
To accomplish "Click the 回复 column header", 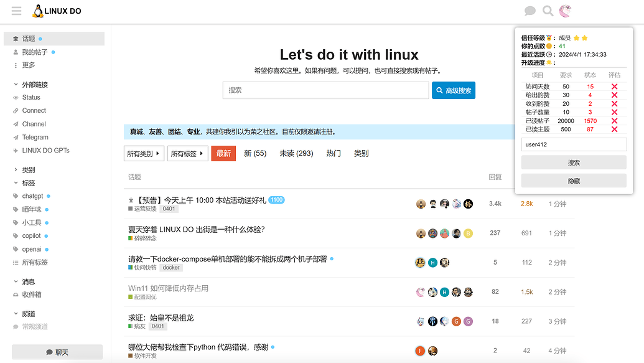I will 495,177.
